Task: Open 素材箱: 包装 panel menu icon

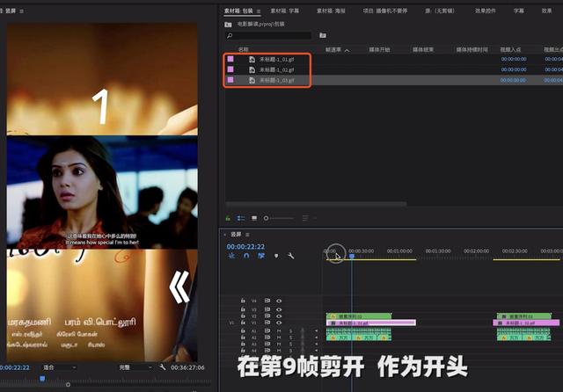Action: 259,11
